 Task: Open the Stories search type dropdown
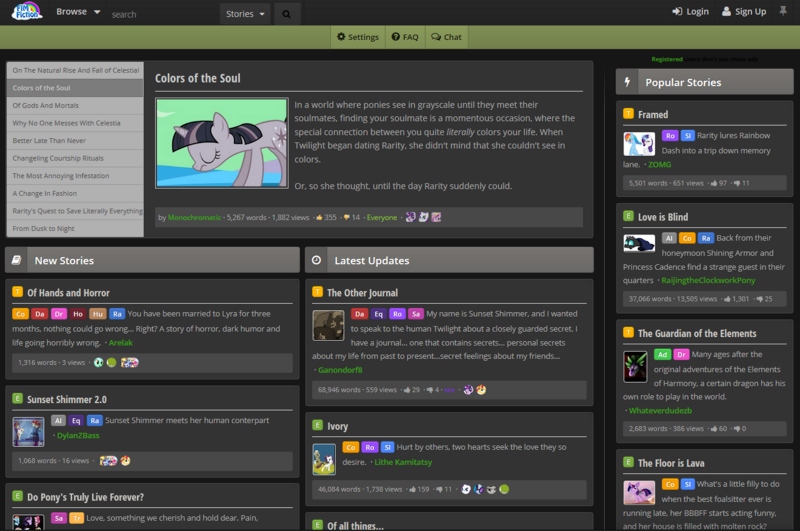(x=245, y=14)
